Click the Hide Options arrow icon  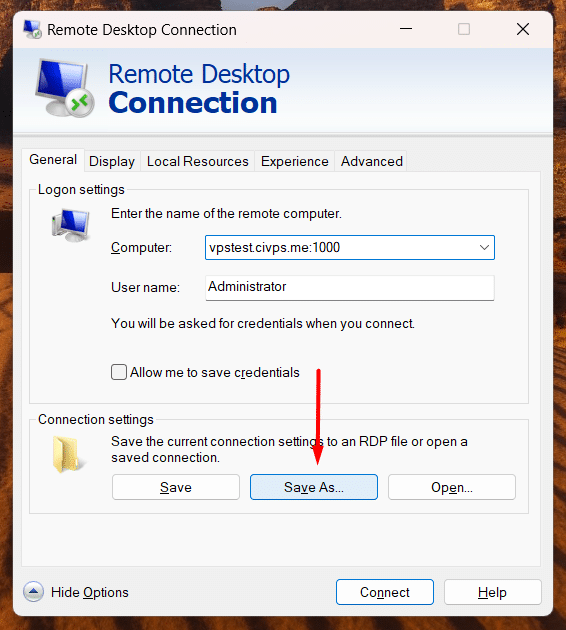(33, 591)
